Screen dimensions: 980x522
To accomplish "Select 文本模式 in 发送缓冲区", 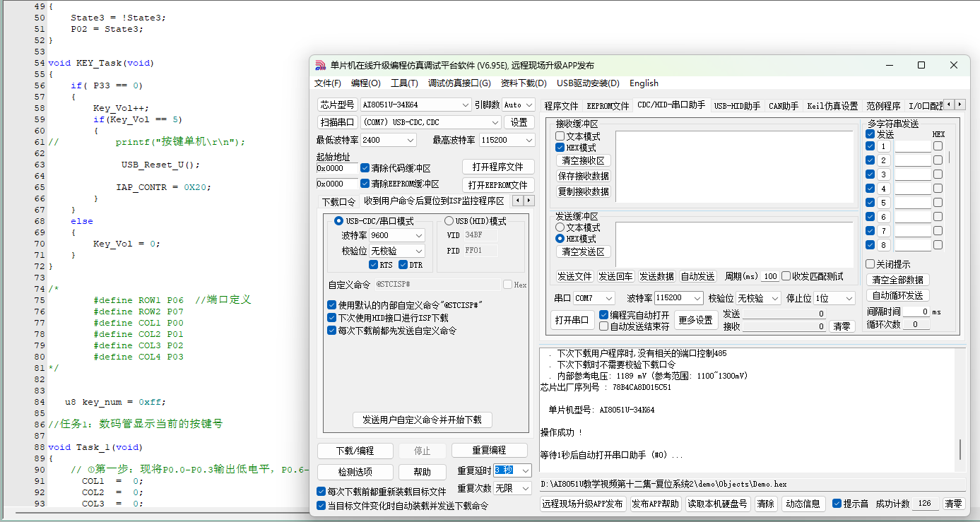I will click(560, 227).
